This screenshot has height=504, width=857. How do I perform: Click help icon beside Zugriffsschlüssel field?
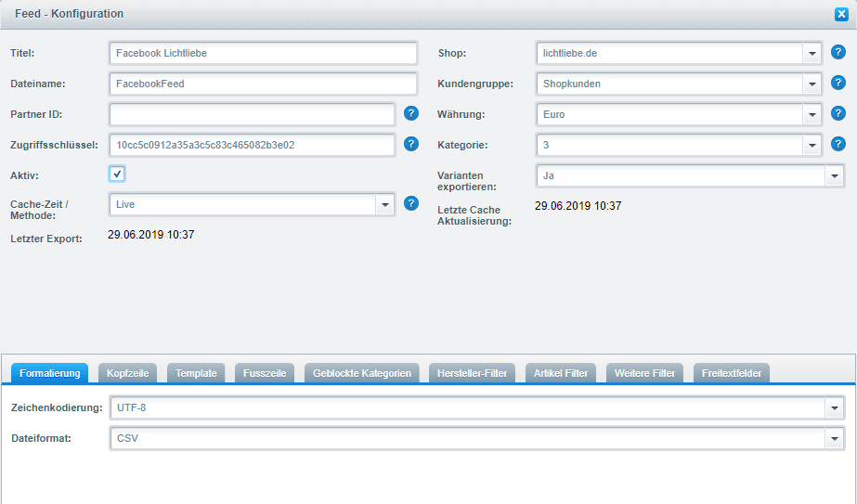tap(411, 144)
